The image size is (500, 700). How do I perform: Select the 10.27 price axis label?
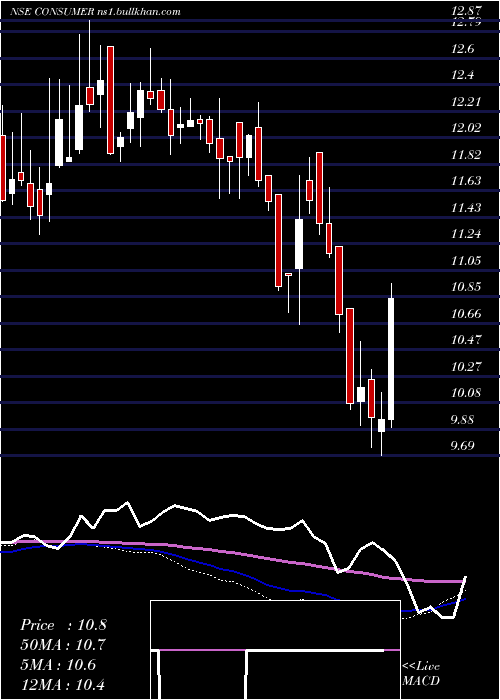(x=466, y=367)
